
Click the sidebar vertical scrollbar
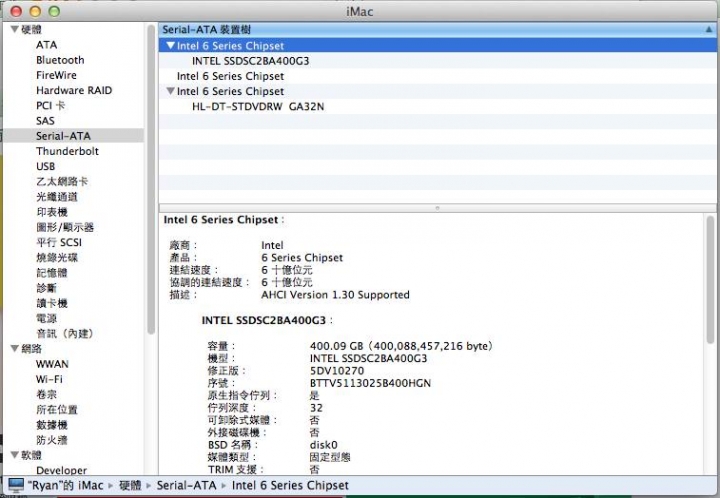[x=151, y=179]
